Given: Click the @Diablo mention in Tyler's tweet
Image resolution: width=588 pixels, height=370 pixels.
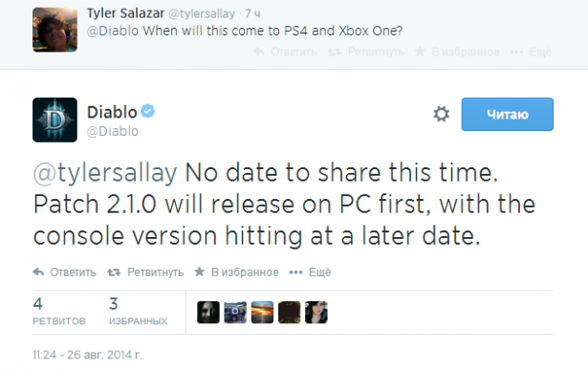Looking at the screenshot, I should [113, 31].
